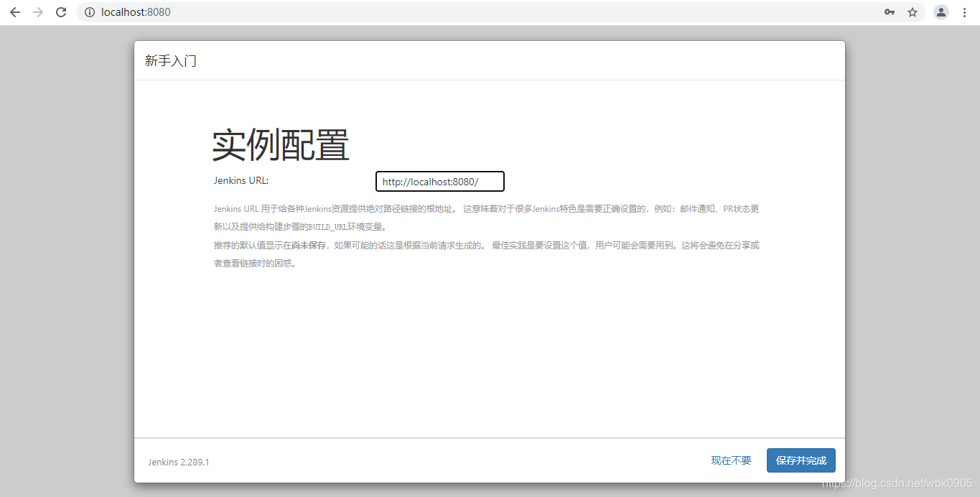The image size is (980, 497).
Task: Click the Jenkins 2.289.1 version text
Action: pos(179,462)
